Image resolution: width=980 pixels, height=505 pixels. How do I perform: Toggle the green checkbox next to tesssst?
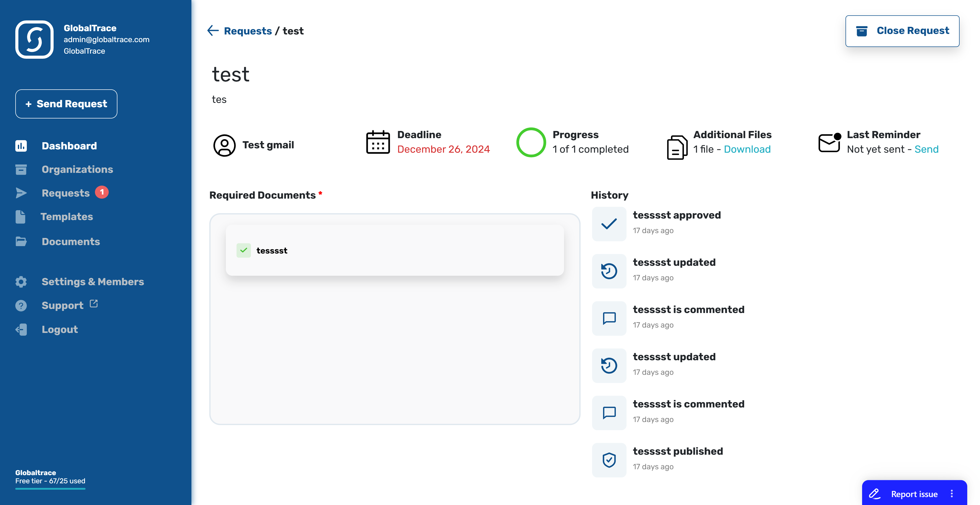point(243,250)
